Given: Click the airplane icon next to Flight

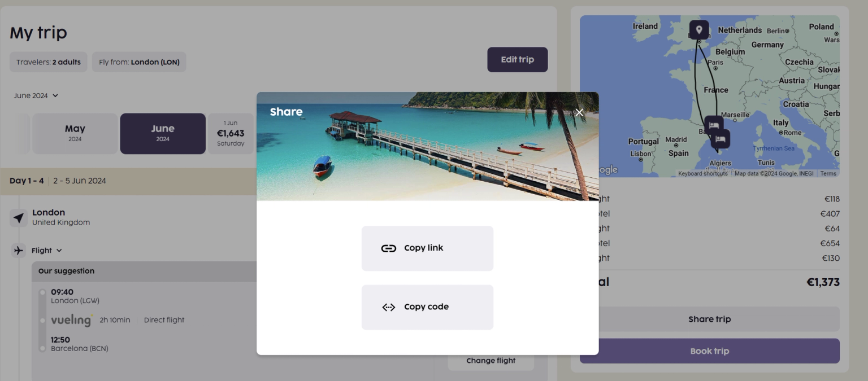Looking at the screenshot, I should pos(19,250).
